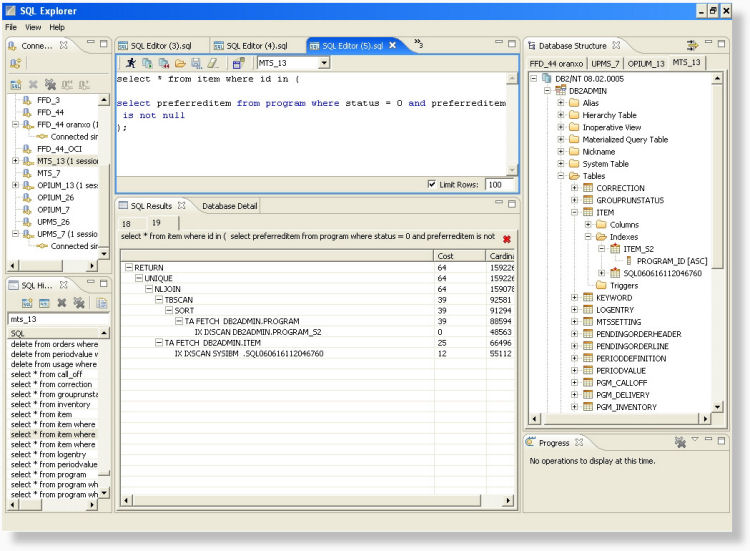Select the OPIUM_13 database structure tab
750x551 pixels.
(648, 63)
